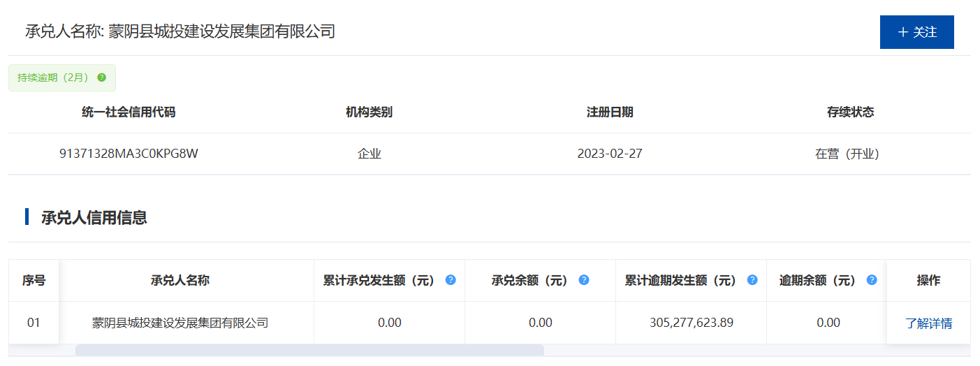Click the registration date 2023-02-27
The image size is (980, 366).
click(x=610, y=154)
